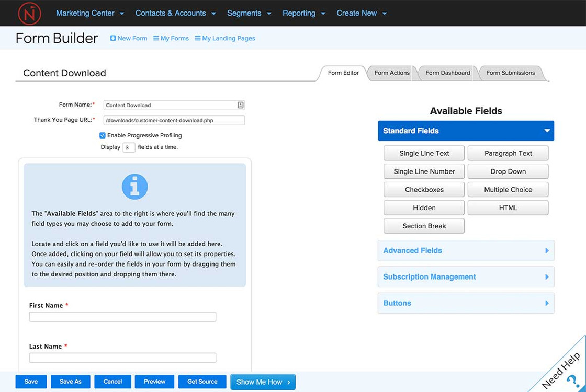Expand the Advanced Fields section
The width and height of the screenshot is (586, 392).
(x=466, y=250)
